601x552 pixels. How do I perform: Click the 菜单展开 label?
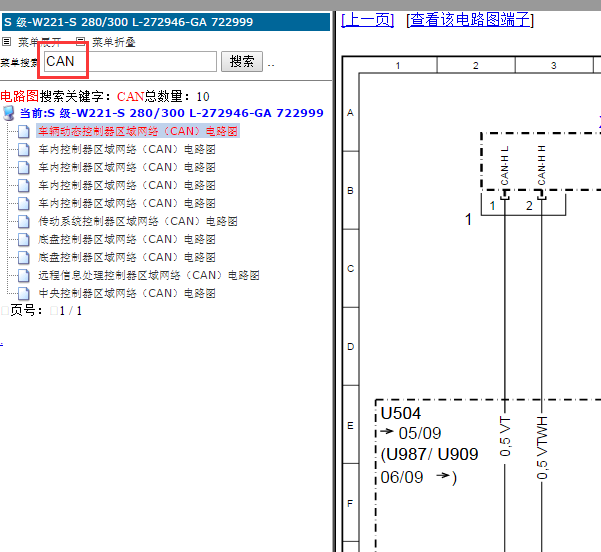(39, 42)
